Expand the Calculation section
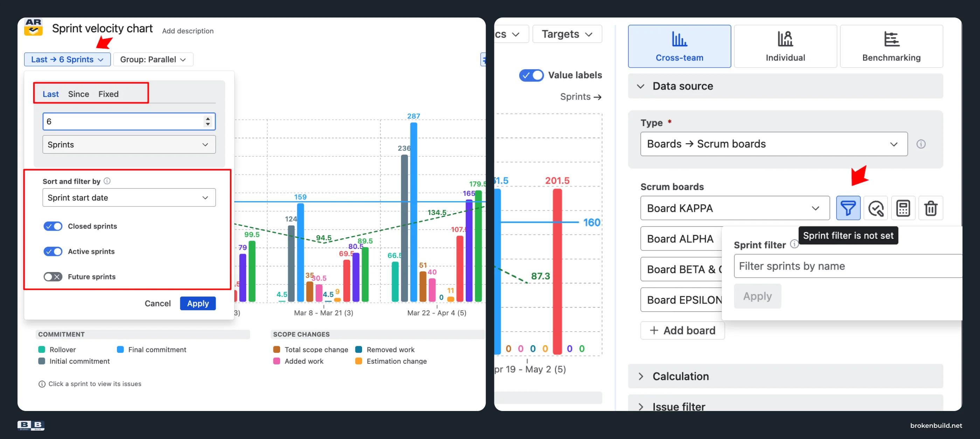 (x=785, y=376)
